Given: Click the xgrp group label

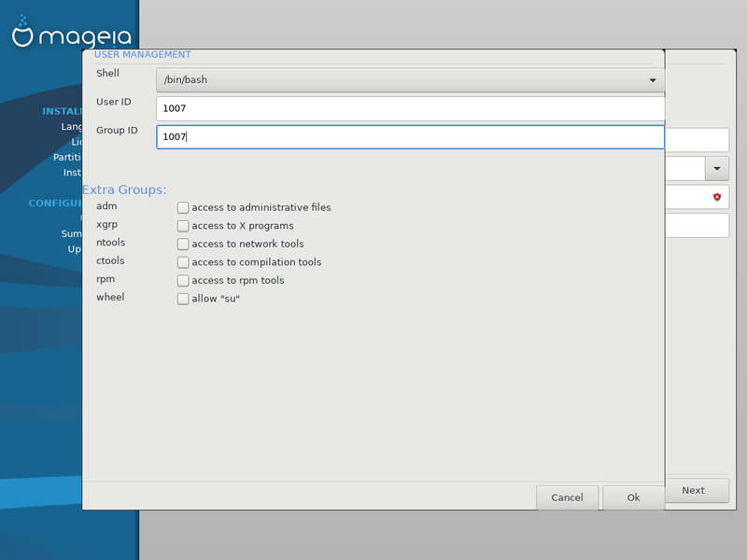Looking at the screenshot, I should 106,225.
